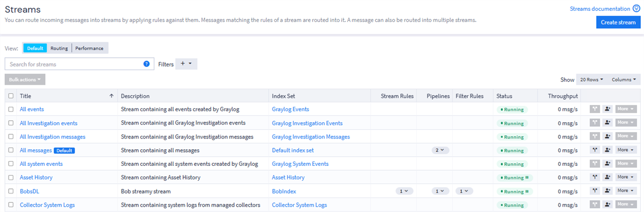This screenshot has width=644, height=212.
Task: Open data routing icon for All Investigation messages
Action: tap(595, 136)
